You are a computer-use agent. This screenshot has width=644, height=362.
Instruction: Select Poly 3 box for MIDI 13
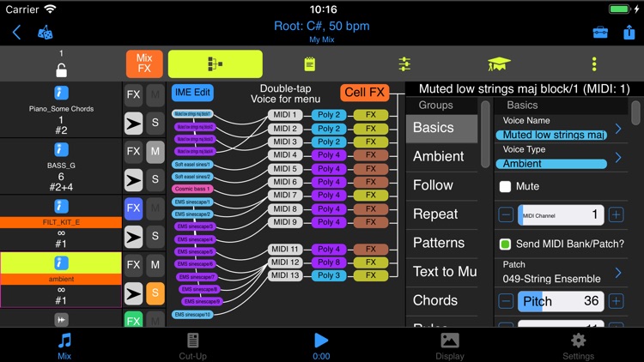click(x=329, y=275)
